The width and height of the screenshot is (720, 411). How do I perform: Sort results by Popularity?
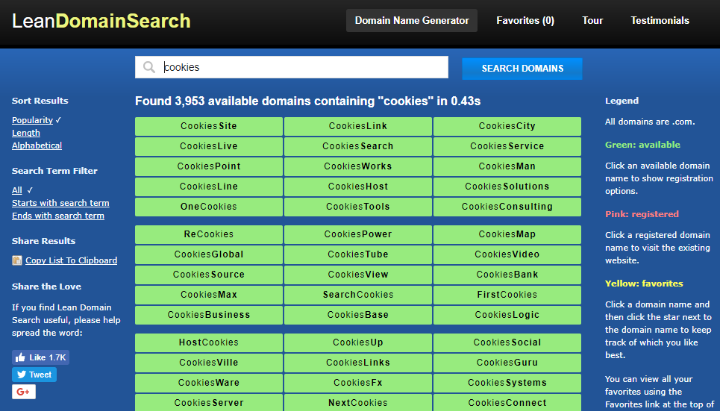[32, 120]
